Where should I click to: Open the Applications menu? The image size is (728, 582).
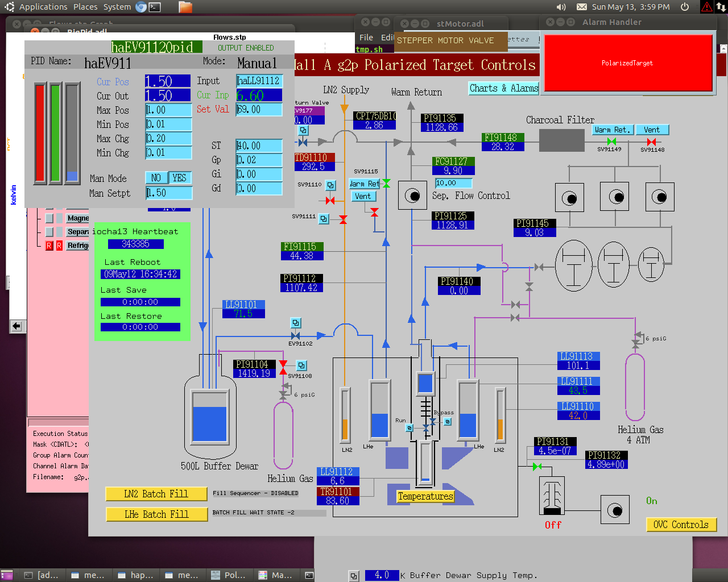[x=43, y=7]
